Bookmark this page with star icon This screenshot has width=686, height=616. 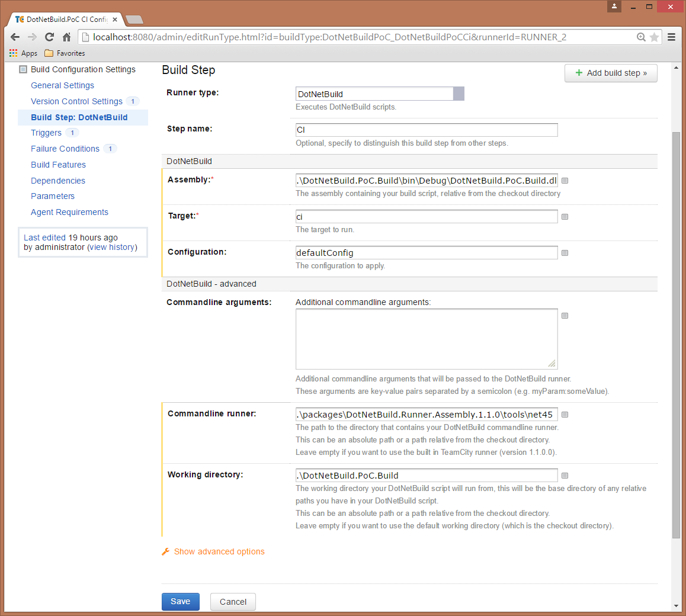click(654, 37)
